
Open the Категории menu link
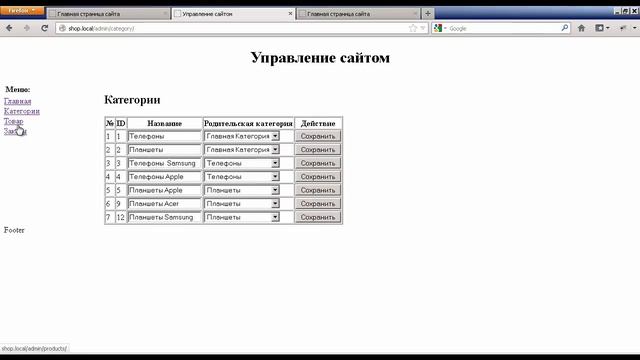[22, 111]
